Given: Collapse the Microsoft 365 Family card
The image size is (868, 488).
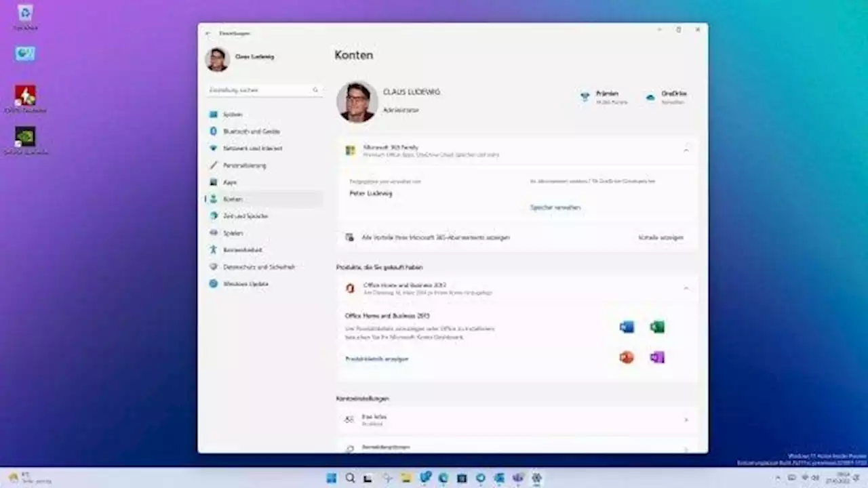Looking at the screenshot, I should (x=686, y=150).
